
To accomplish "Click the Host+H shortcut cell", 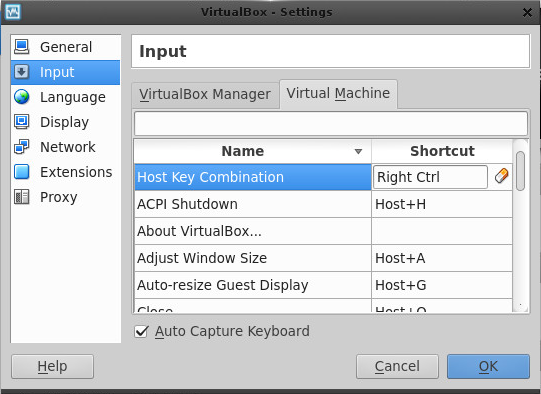I will [x=442, y=204].
